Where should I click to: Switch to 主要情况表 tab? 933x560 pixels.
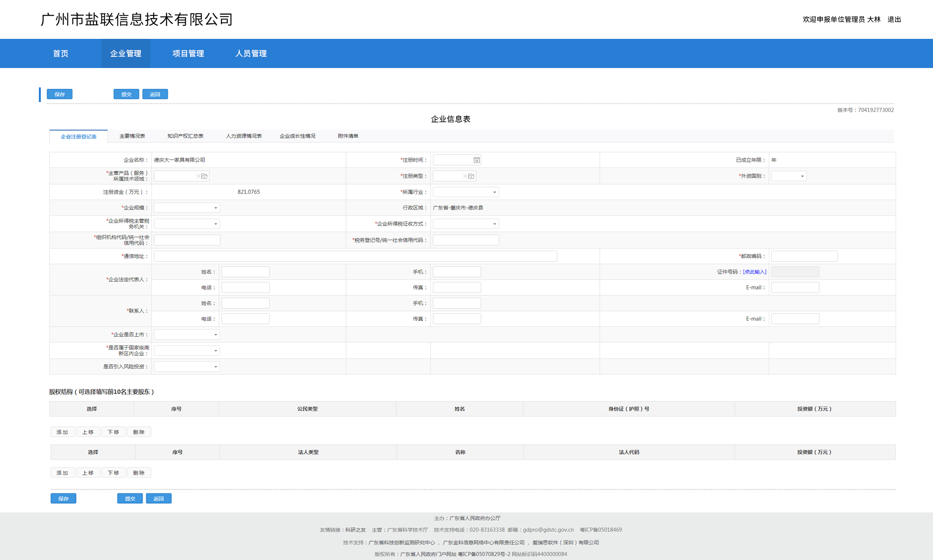point(132,136)
